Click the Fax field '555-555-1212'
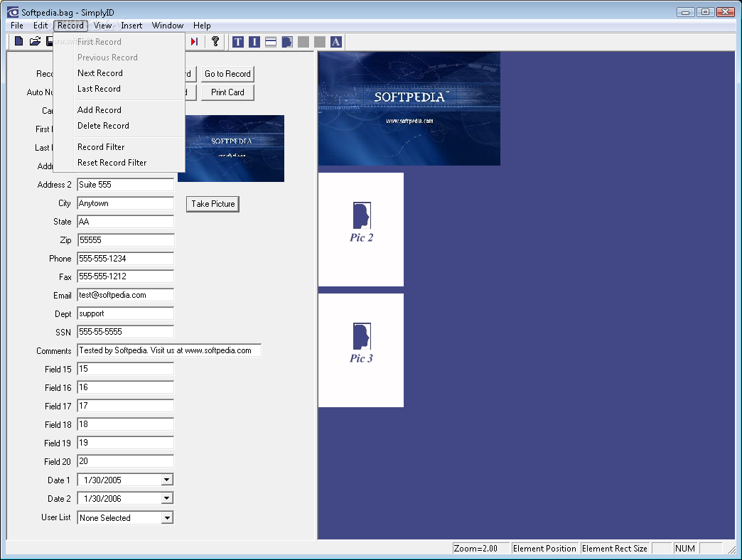The image size is (742, 560). (x=125, y=276)
